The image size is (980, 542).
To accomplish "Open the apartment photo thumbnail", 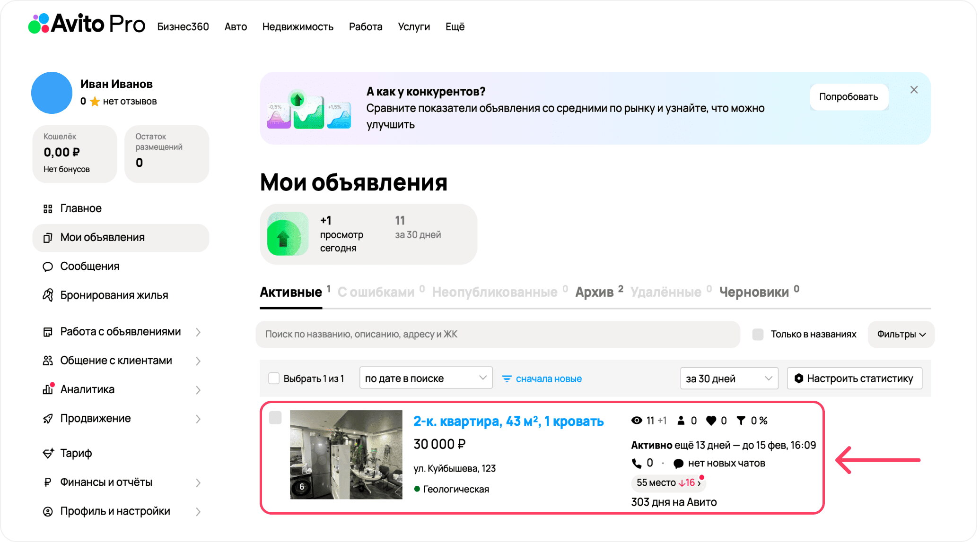I will [x=346, y=455].
